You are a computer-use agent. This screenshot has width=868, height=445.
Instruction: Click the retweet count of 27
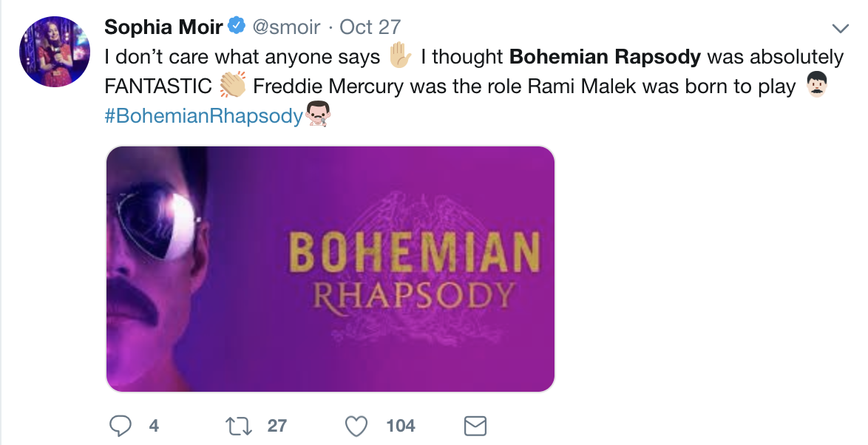(277, 426)
